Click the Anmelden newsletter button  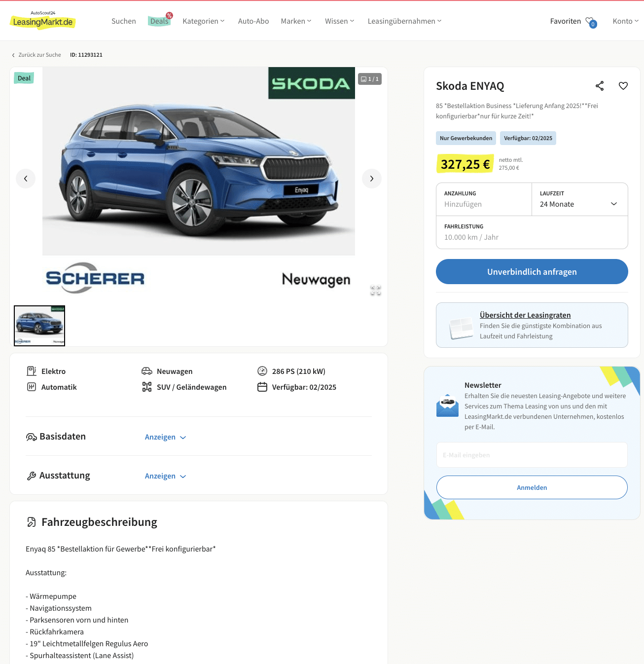pos(532,487)
